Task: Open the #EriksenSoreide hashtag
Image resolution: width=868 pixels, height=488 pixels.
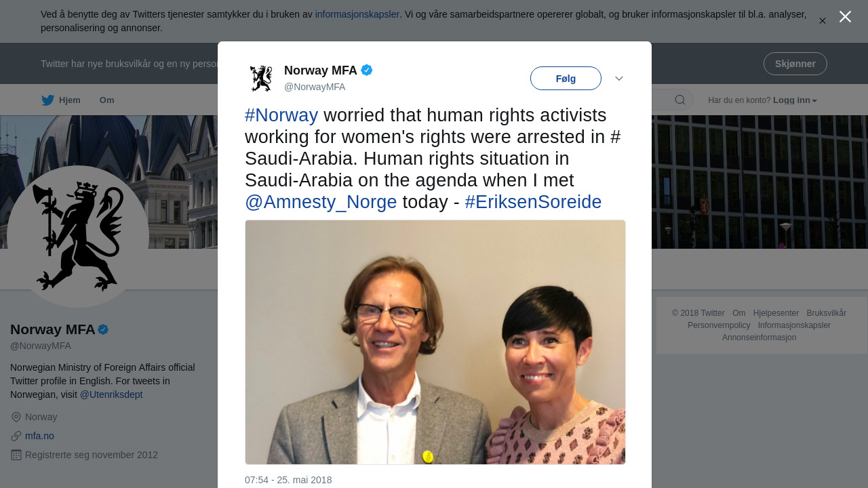Action: click(533, 202)
